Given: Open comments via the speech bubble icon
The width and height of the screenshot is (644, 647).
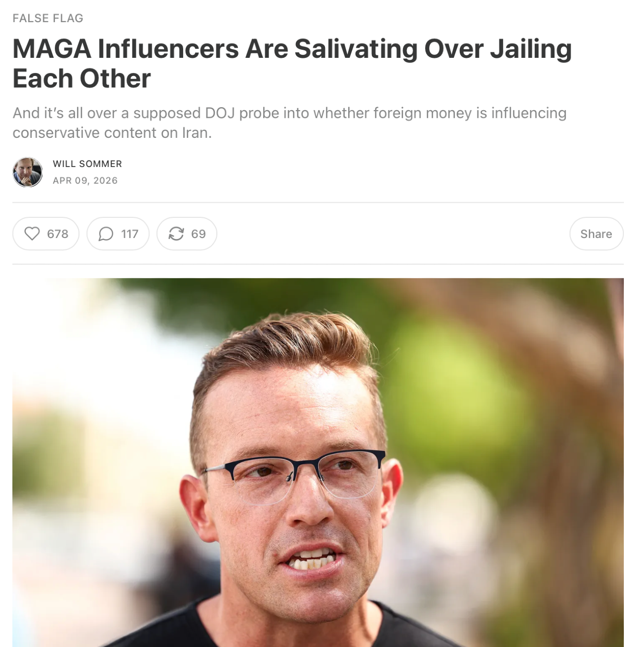Looking at the screenshot, I should pos(106,233).
